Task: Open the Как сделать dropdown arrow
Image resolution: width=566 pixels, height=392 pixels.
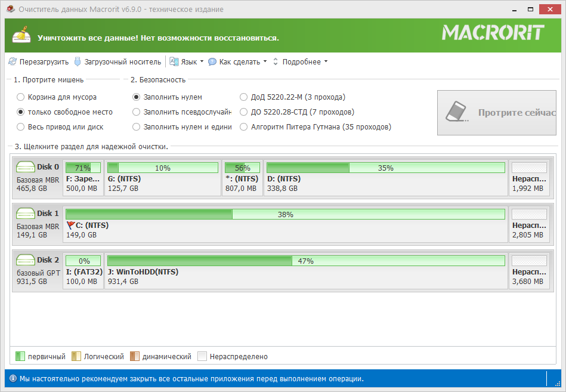Action: tap(265, 61)
